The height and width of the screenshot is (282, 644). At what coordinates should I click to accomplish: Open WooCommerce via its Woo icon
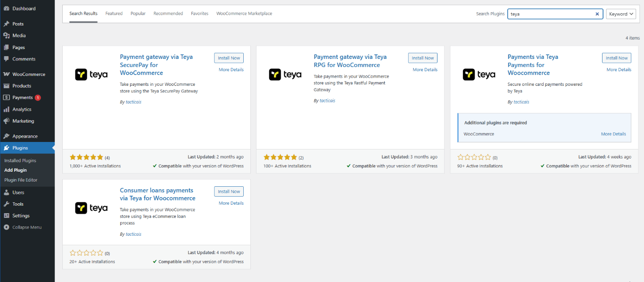tap(6, 74)
